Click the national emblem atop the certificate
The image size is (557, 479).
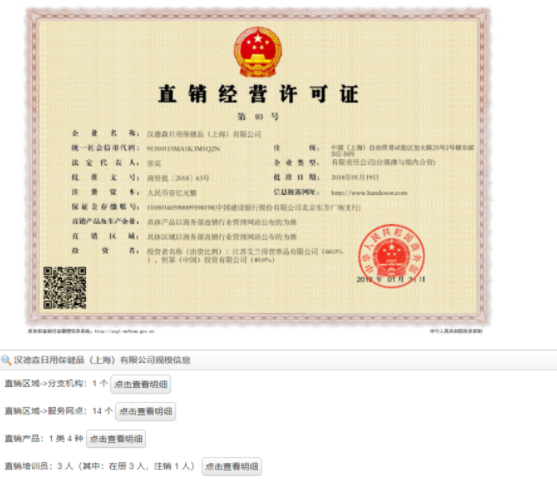[258, 52]
